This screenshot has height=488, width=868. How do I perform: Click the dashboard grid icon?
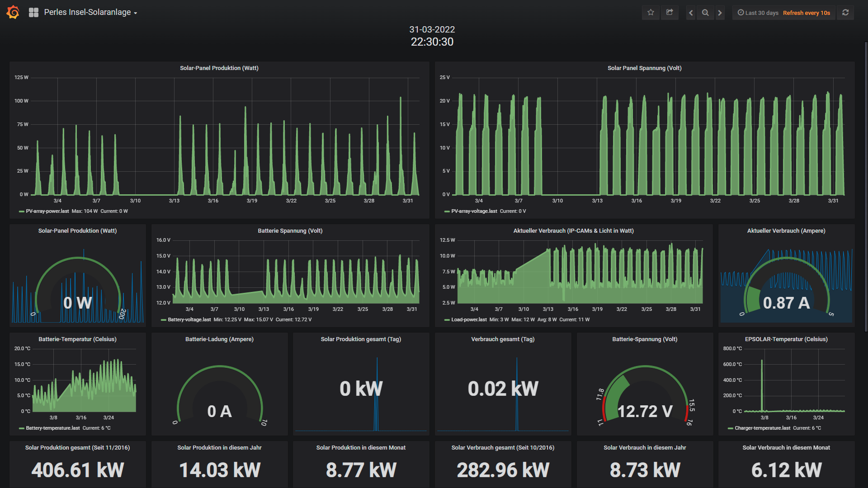33,13
